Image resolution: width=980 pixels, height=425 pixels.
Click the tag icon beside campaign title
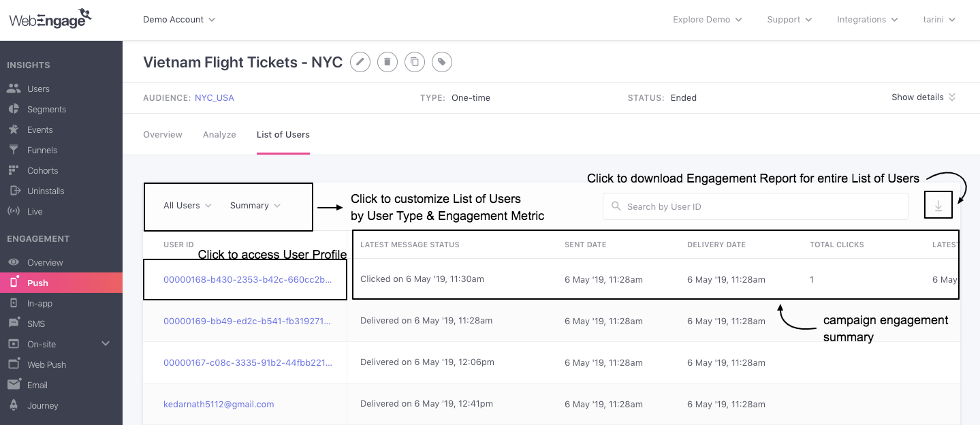[442, 62]
